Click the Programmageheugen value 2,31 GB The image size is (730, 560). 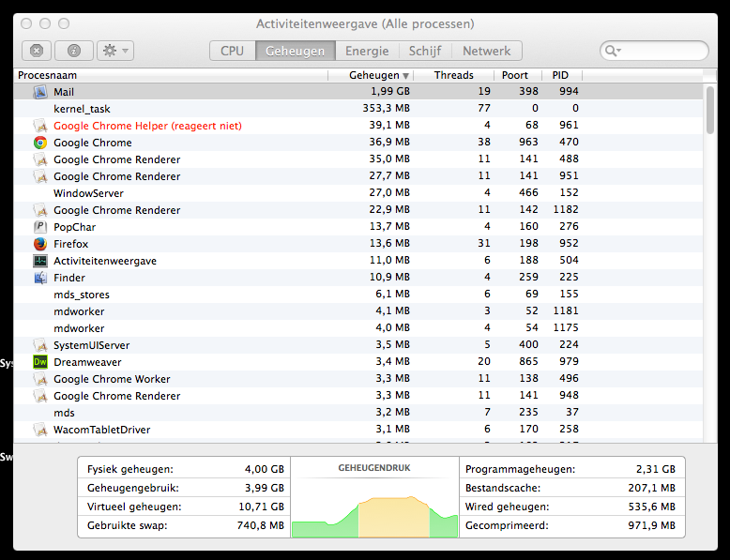coord(656,469)
